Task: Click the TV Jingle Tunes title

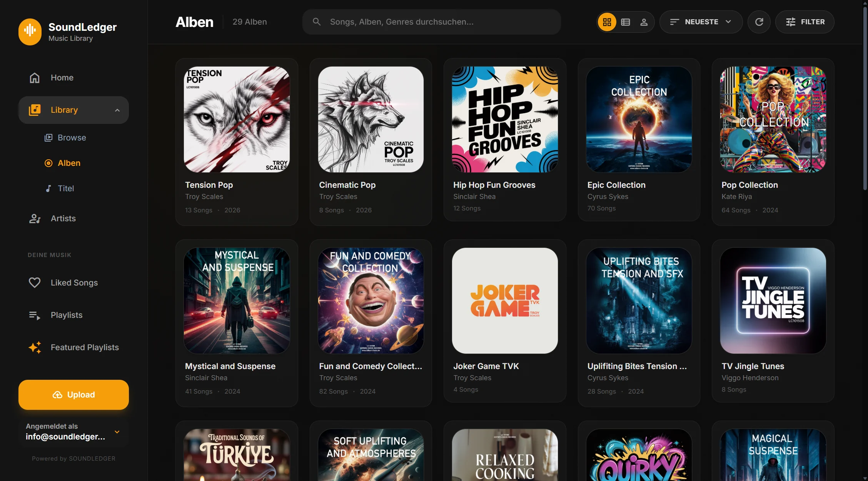Action: (x=753, y=366)
